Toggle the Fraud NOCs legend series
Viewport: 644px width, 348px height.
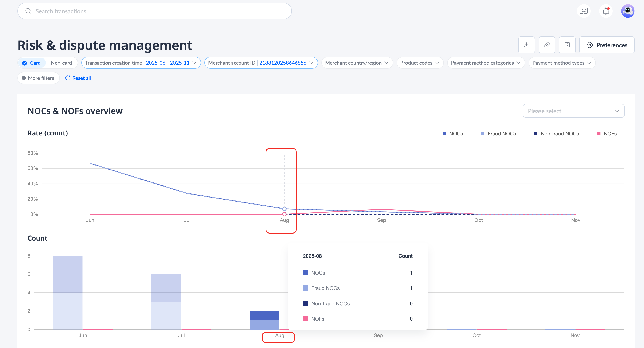click(498, 134)
